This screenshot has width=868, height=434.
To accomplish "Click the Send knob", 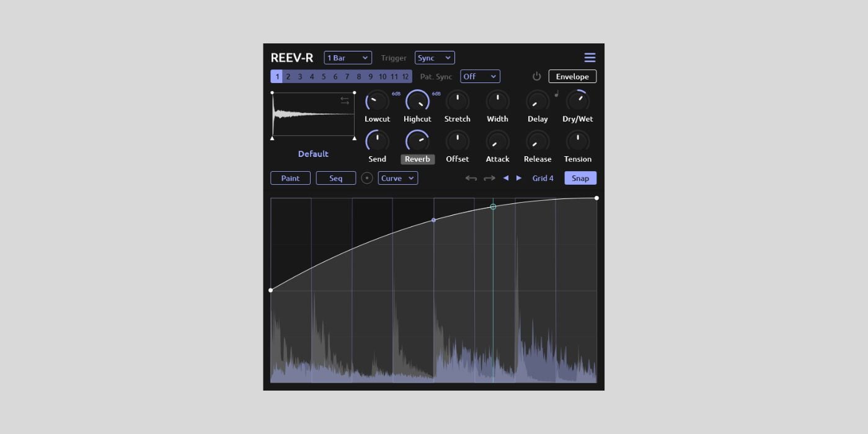I will (377, 141).
